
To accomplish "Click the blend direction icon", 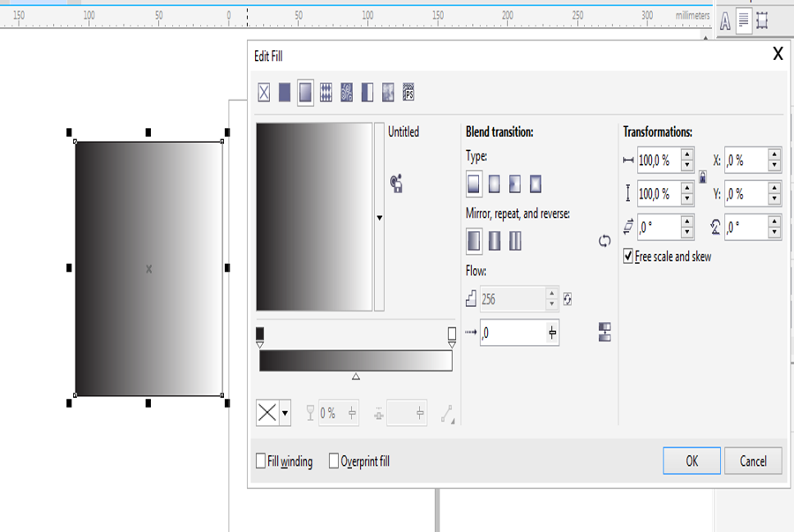I will pos(447,414).
